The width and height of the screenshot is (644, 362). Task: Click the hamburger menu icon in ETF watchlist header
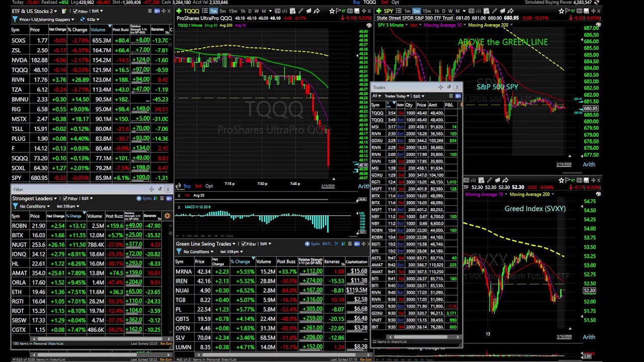click(x=150, y=11)
